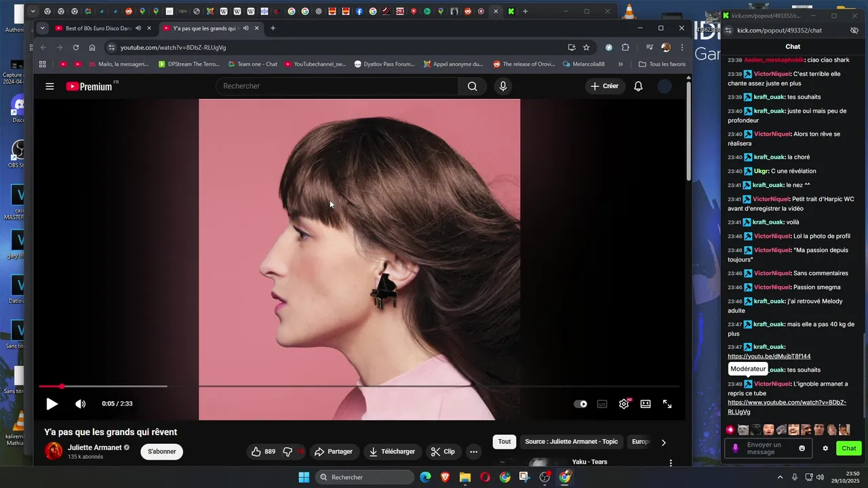868x488 pixels.
Task: Bookmark this page with star icon
Action: (586, 47)
